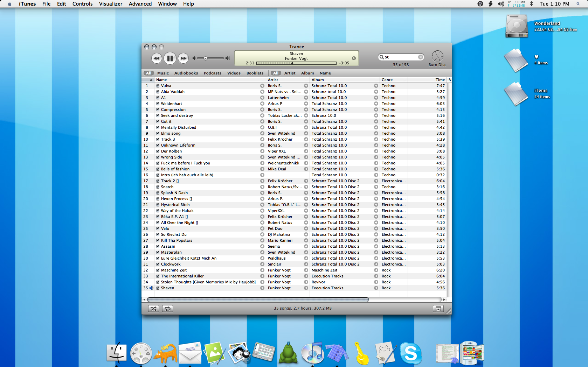Screen dimensions: 588x367
Task: Open the Apple menu
Action: 9,4
